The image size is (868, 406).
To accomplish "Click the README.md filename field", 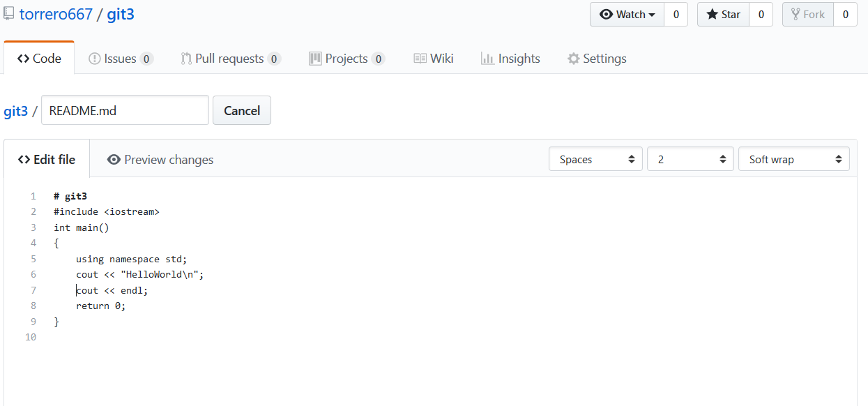I will 125,110.
